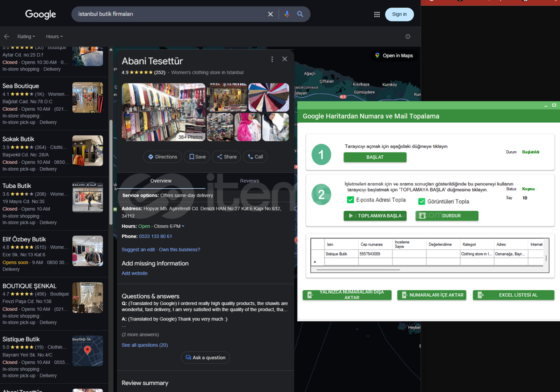Click YALNIZCA NUMARALARI DIŞA AKTAR button

coord(347,295)
